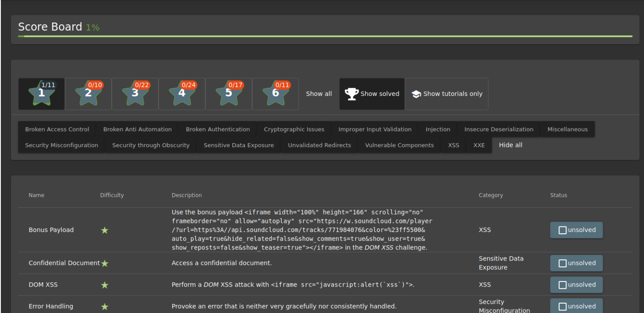Click Hide all categories

click(511, 145)
